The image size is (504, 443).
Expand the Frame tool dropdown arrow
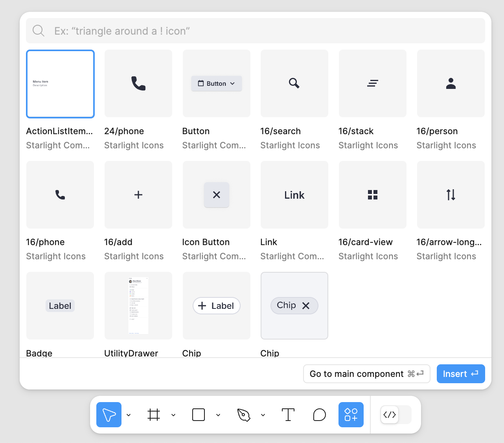[173, 415]
